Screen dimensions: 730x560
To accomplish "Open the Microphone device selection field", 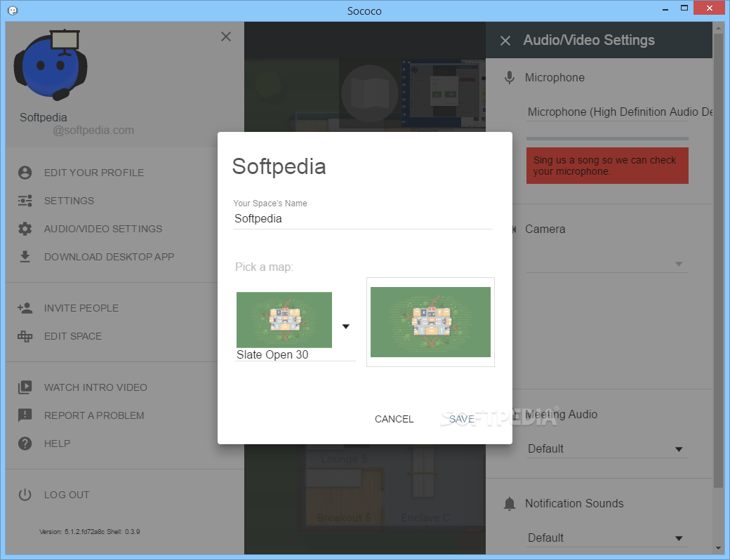I will (607, 112).
